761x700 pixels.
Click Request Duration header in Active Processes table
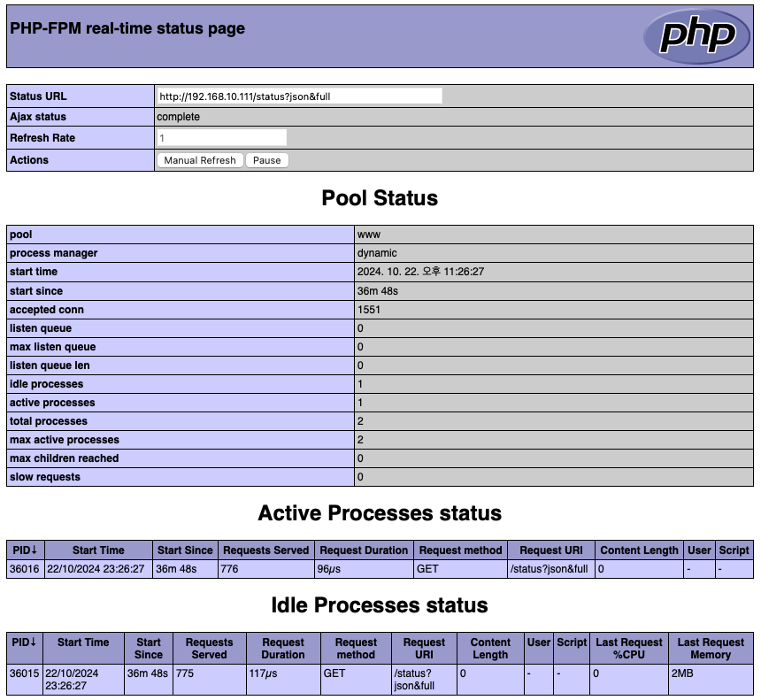(364, 550)
